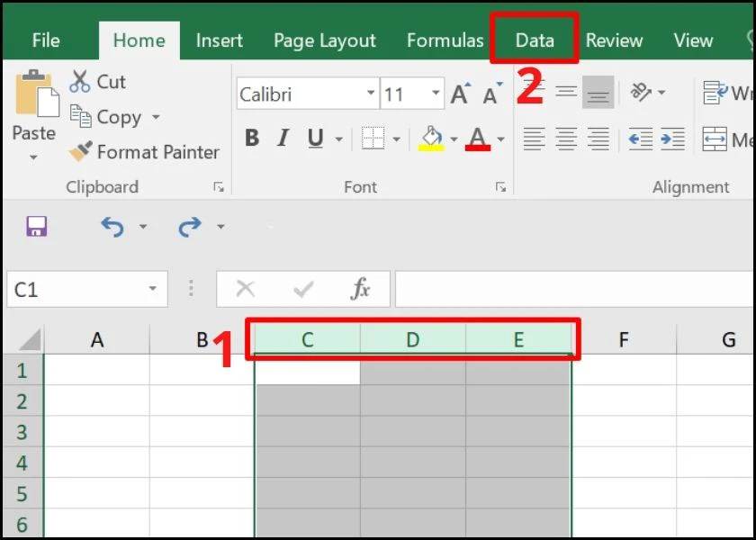Switch to the Insert tab
756x540 pixels.
220,40
